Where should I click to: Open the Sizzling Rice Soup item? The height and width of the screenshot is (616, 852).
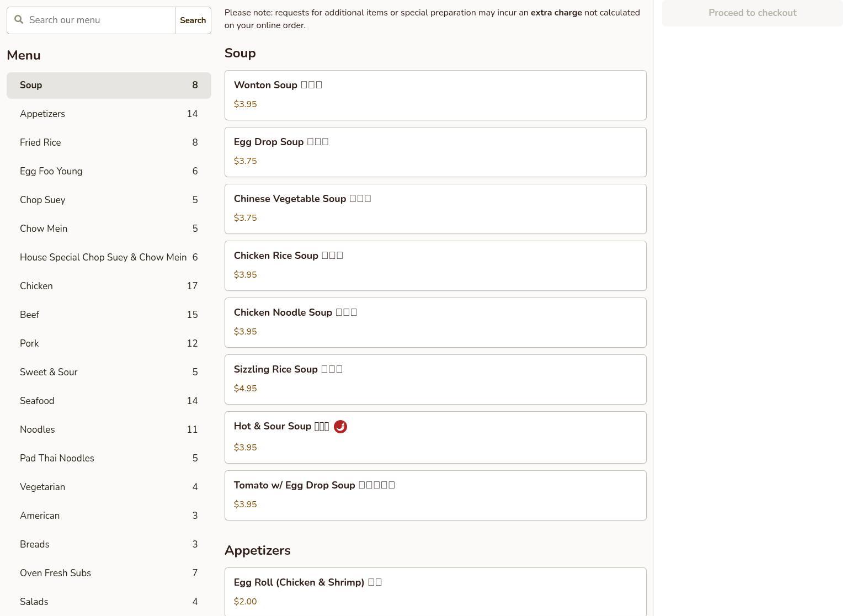[435, 379]
